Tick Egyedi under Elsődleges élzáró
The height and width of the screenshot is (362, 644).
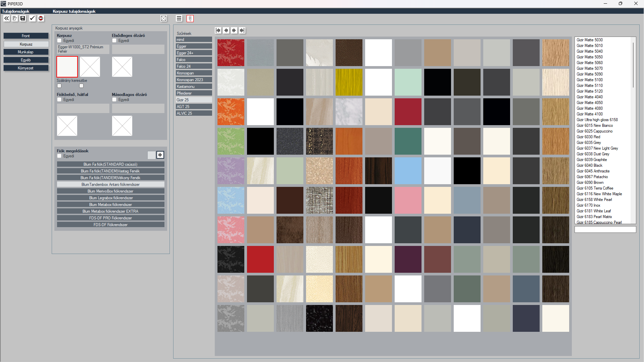pyautogui.click(x=114, y=41)
